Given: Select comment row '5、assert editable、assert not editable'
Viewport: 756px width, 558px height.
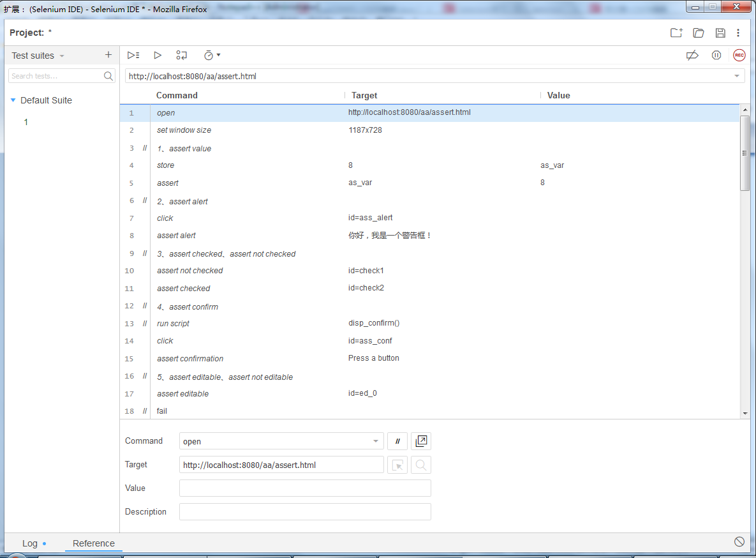Looking at the screenshot, I should tap(429, 377).
